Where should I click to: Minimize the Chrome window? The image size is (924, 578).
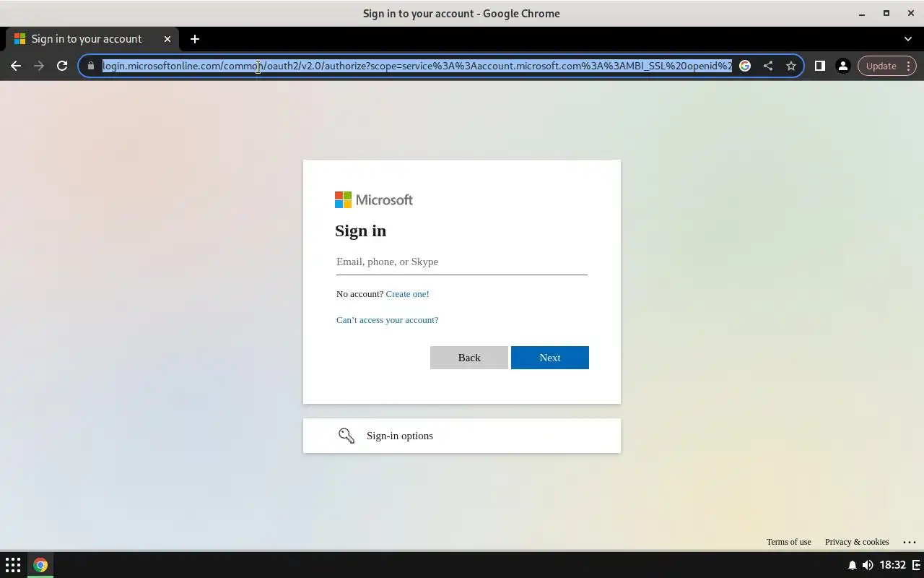point(862,13)
